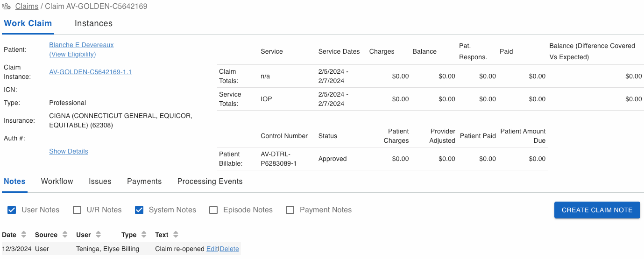Viewport: 644px width, 259px height.
Task: Go to the Payments tab
Action: click(144, 182)
